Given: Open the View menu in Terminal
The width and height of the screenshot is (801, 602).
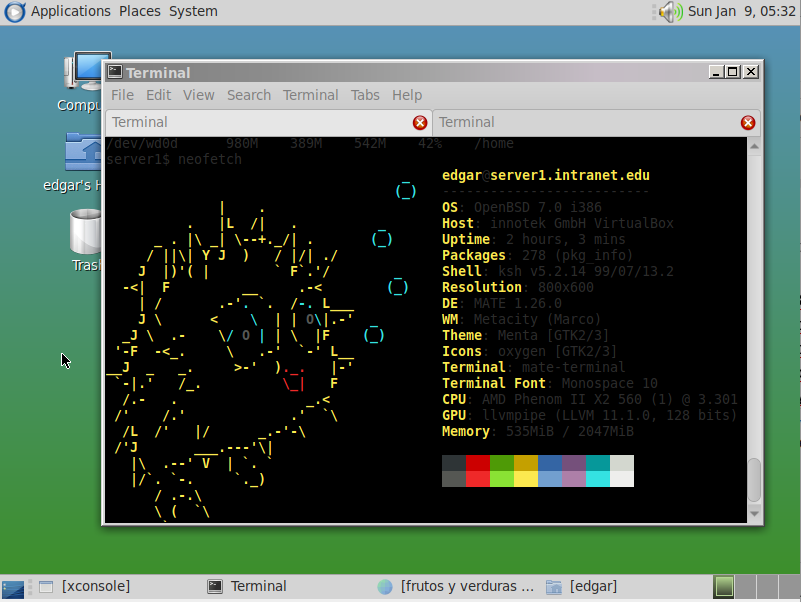Looking at the screenshot, I should [199, 95].
